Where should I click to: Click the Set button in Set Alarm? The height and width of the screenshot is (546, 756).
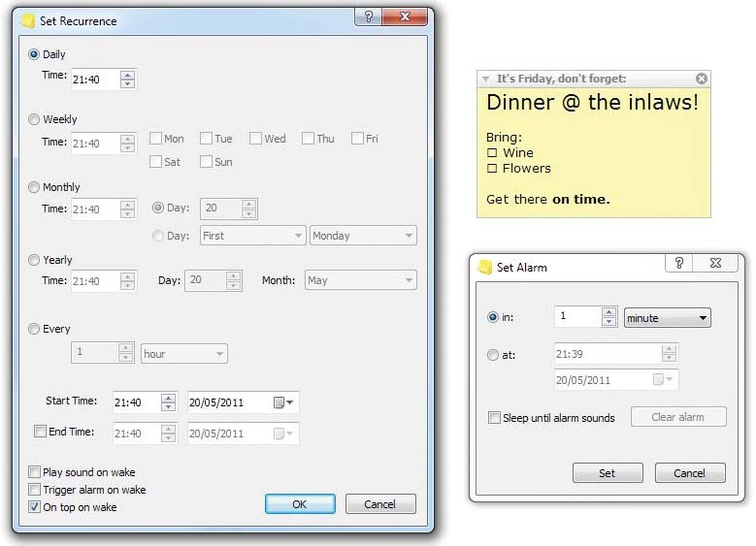tap(608, 473)
